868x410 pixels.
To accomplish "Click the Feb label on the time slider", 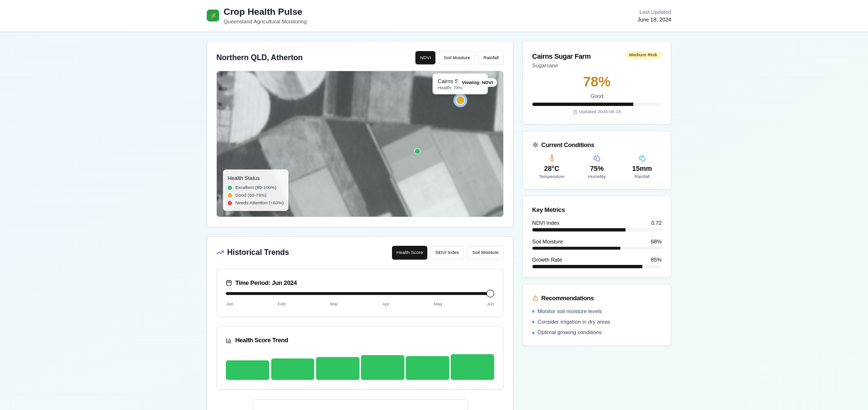I will (x=282, y=304).
